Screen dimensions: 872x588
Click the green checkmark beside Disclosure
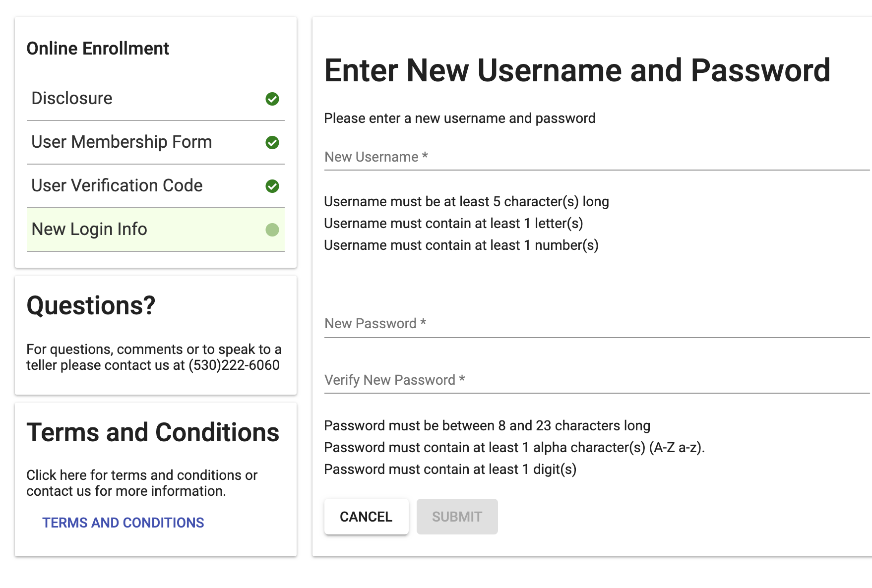272,99
